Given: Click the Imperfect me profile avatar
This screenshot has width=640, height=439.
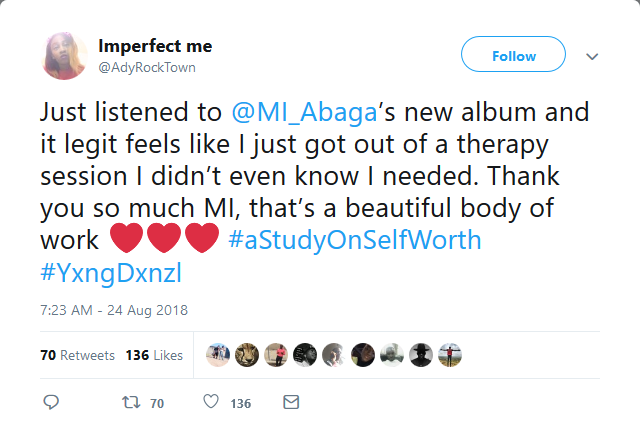Looking at the screenshot, I should 65,56.
